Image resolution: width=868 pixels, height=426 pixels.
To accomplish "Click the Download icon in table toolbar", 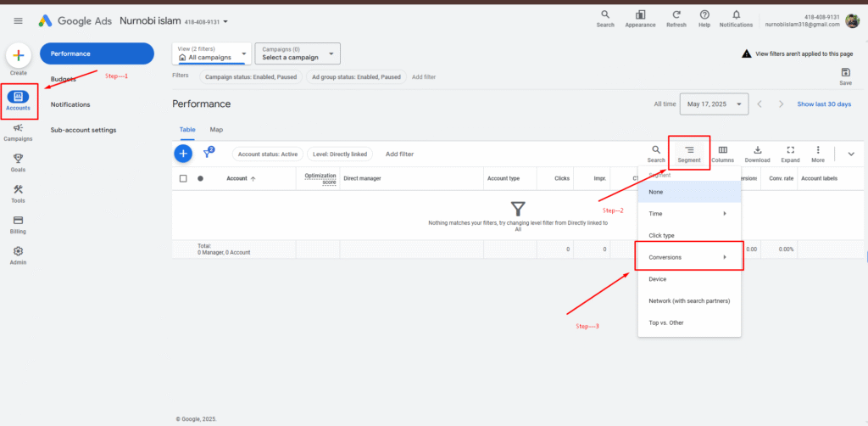I will click(757, 151).
